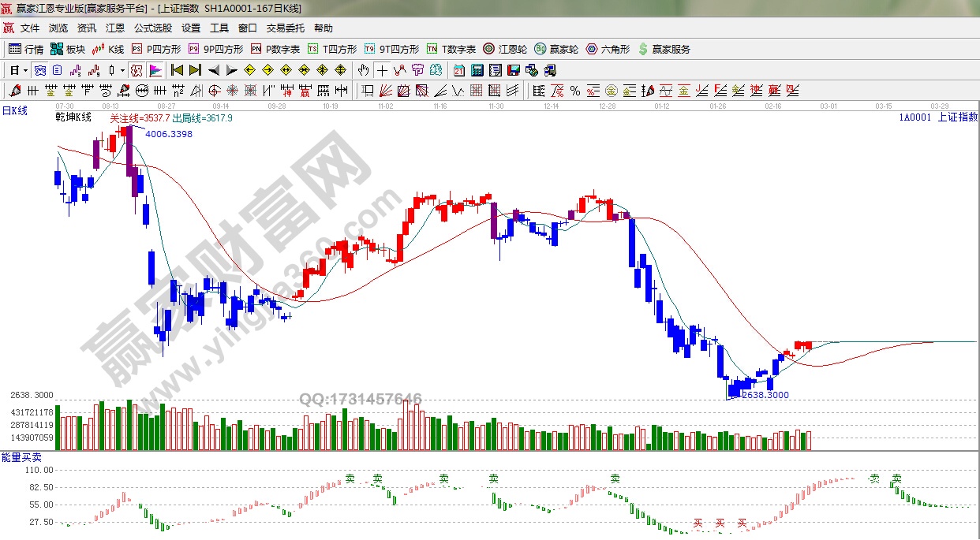Toggle the red pattern icon before the flag
980x540 pixels.
(x=137, y=69)
